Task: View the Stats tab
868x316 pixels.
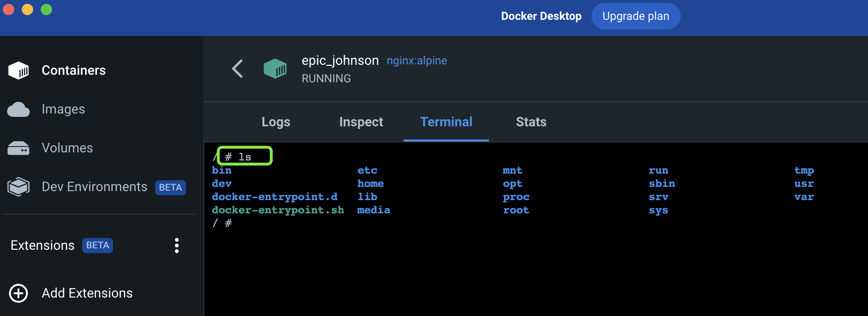Action: coord(531,122)
